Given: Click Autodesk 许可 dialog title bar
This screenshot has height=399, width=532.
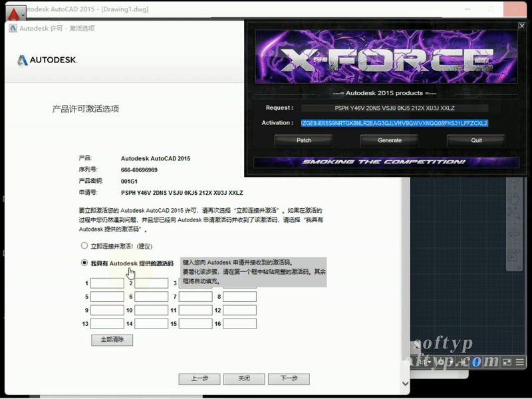Looking at the screenshot, I should 124,29.
